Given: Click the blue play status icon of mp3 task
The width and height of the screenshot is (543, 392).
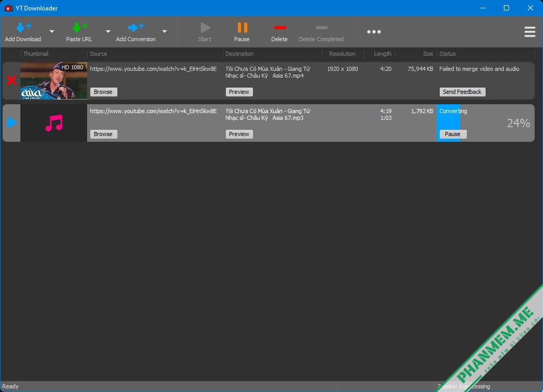Looking at the screenshot, I should tap(12, 123).
